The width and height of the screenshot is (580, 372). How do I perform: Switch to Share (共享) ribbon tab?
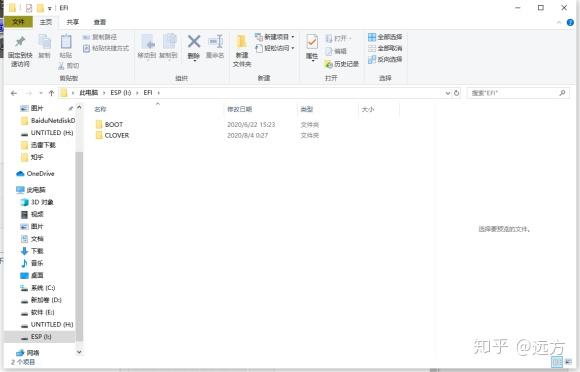(x=72, y=22)
